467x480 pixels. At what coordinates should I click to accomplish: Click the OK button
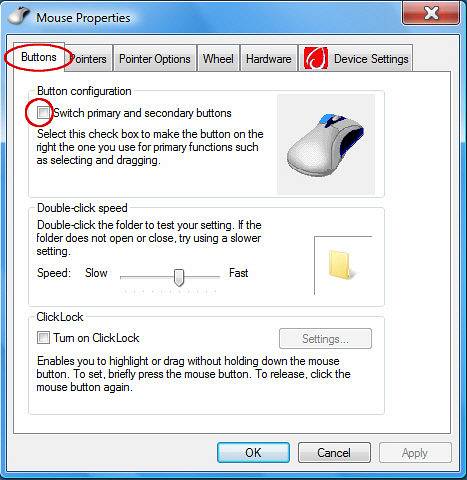pyautogui.click(x=253, y=452)
